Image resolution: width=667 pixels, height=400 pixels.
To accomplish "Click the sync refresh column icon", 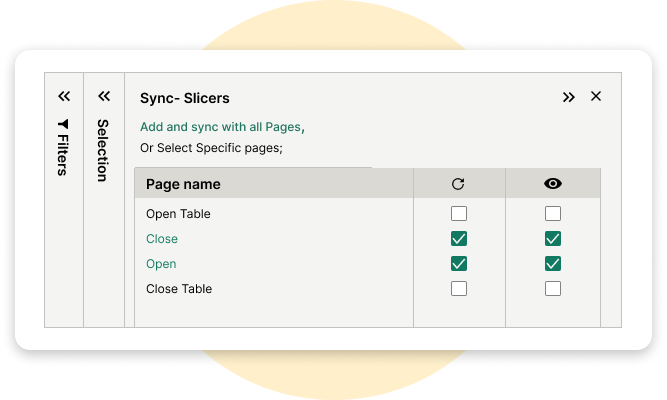I will tap(458, 184).
